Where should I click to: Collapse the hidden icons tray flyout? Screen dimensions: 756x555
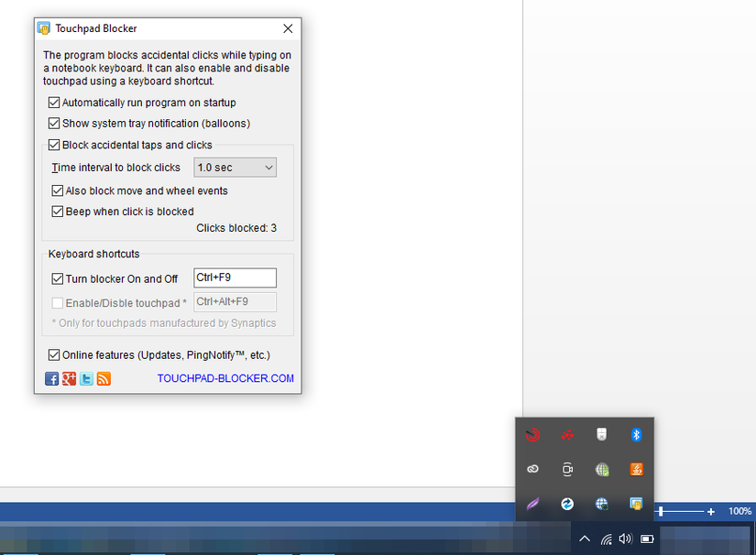(584, 539)
